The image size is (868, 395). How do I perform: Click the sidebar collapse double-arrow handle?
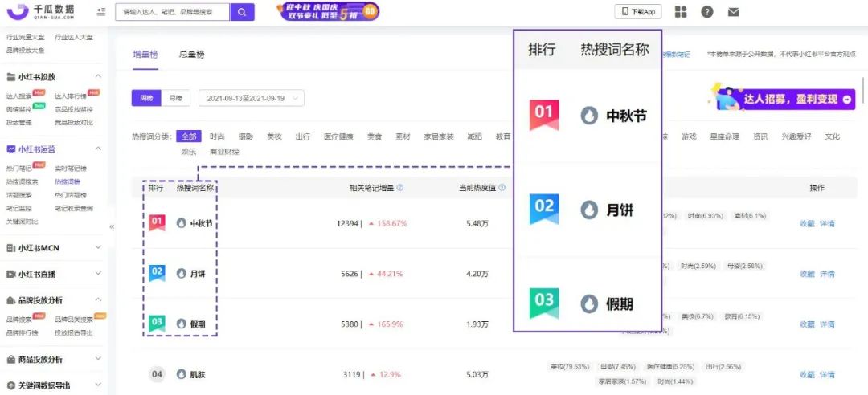(x=112, y=226)
